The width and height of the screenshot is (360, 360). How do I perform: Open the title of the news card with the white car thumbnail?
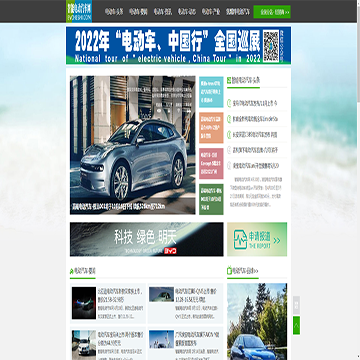coord(120,338)
